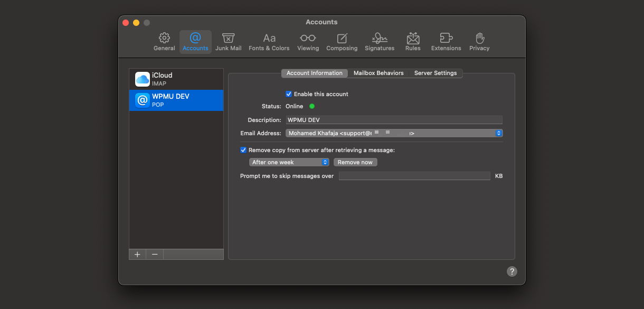Open the Server Settings tab

pyautogui.click(x=435, y=73)
